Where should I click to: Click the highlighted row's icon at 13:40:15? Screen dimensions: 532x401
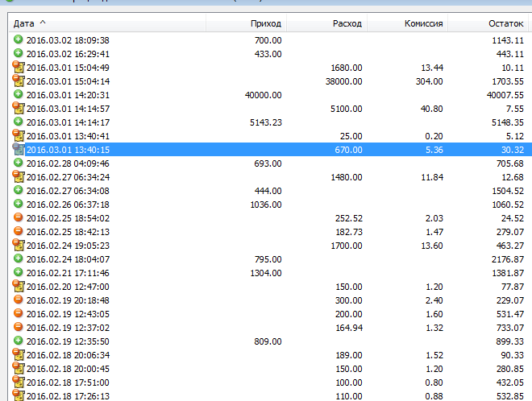point(19,149)
